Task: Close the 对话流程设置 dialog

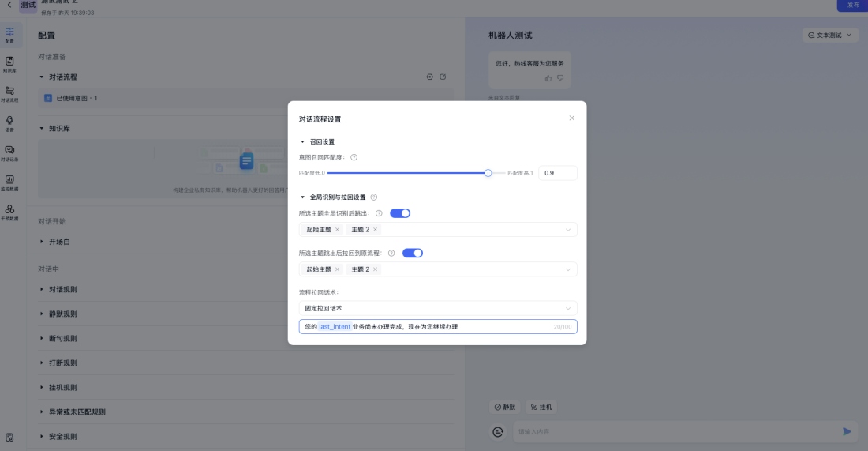Action: 572,118
